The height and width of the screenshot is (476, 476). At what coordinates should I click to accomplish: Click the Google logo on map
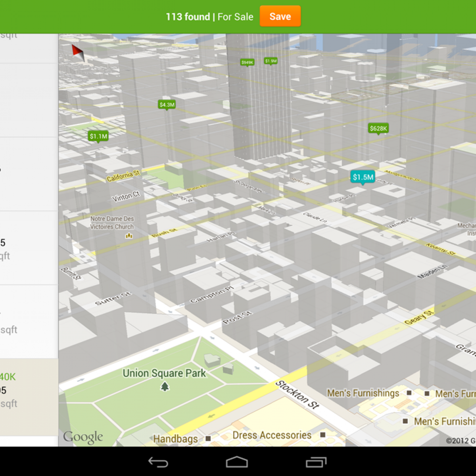83,437
